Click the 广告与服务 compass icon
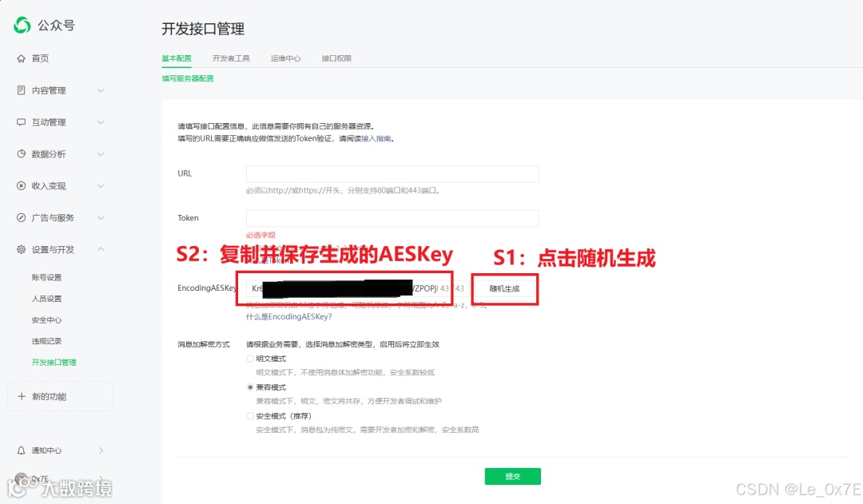 pyautogui.click(x=21, y=218)
